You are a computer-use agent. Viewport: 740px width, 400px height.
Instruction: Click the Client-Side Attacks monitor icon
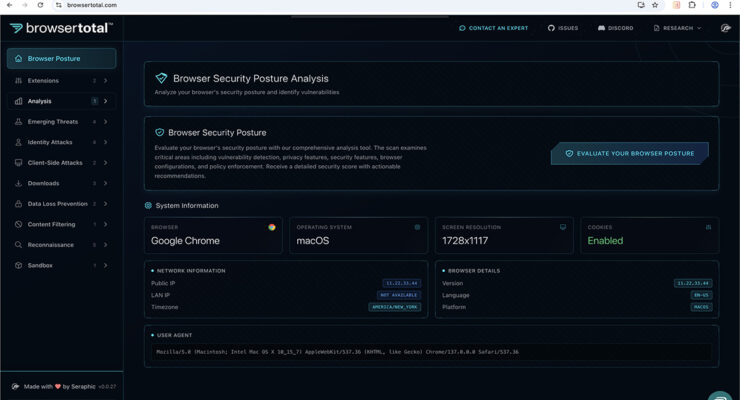point(18,163)
